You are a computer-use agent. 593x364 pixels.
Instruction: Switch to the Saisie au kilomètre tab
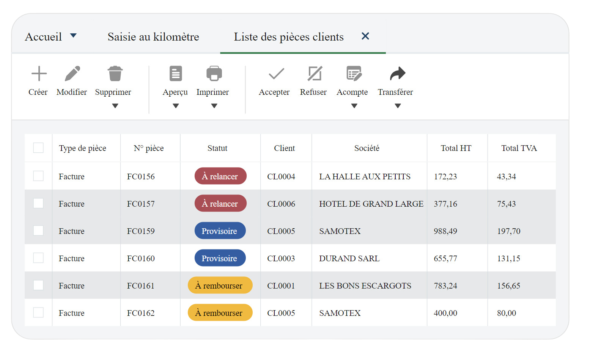click(153, 37)
